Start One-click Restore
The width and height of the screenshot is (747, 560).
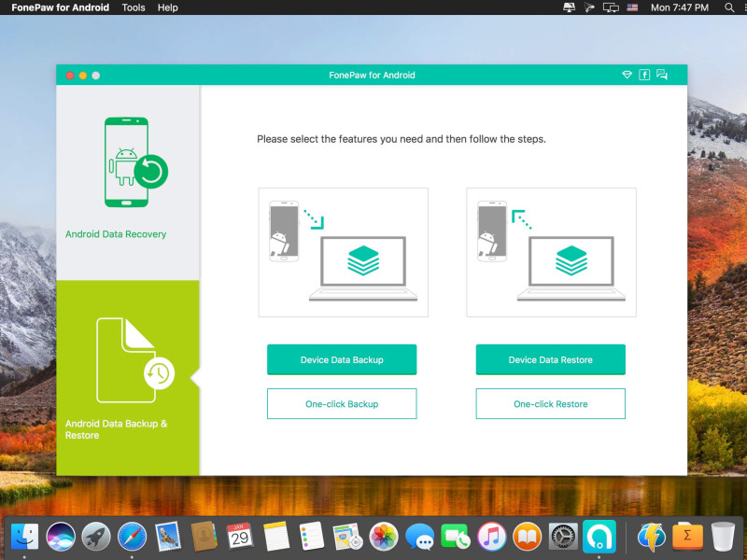(550, 404)
